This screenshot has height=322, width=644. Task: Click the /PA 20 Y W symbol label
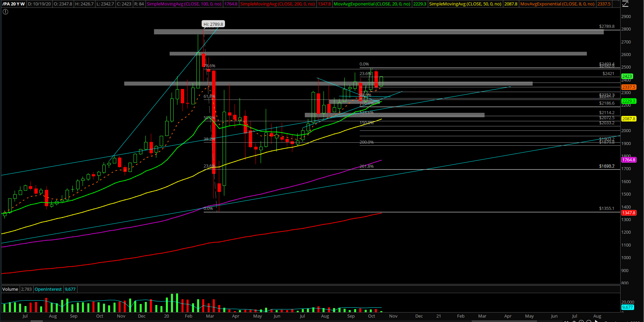pos(13,4)
